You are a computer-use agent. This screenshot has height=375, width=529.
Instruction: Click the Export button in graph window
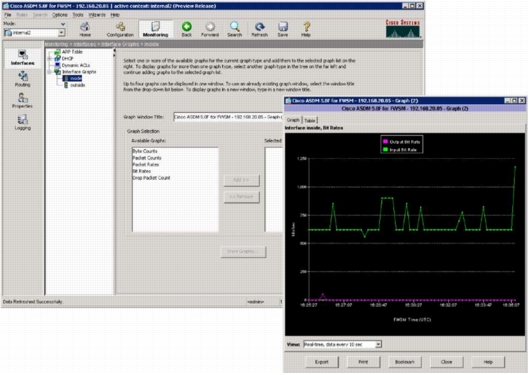(322, 362)
